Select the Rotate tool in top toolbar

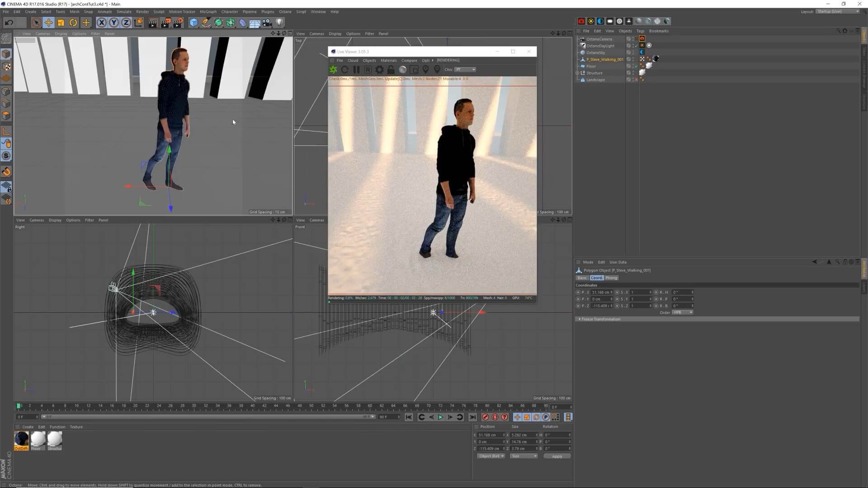73,23
